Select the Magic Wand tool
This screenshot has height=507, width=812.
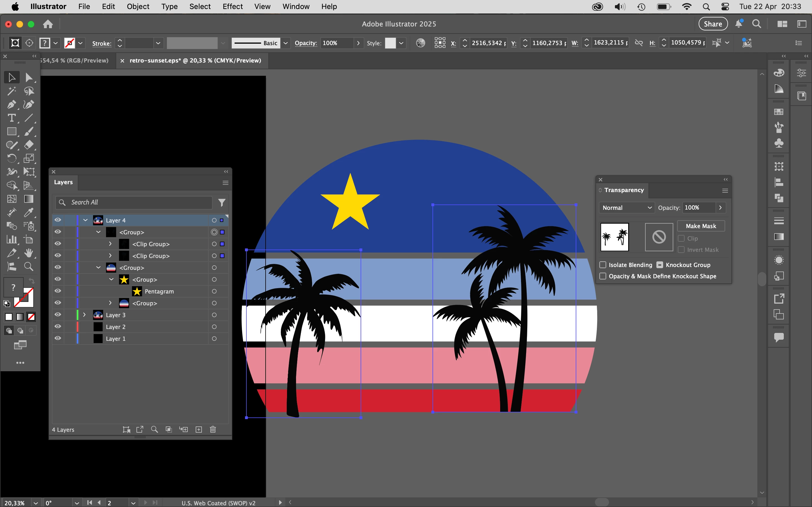click(11, 91)
